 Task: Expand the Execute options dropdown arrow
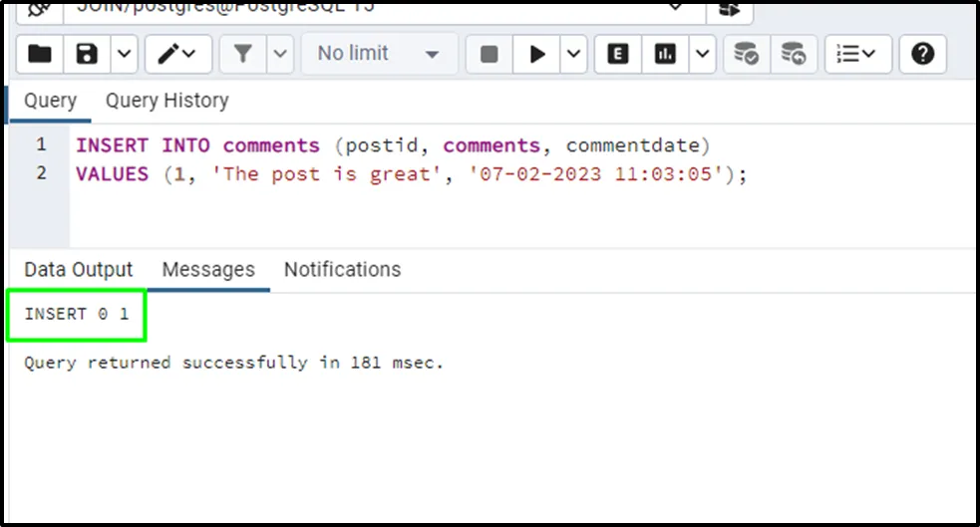click(x=574, y=54)
